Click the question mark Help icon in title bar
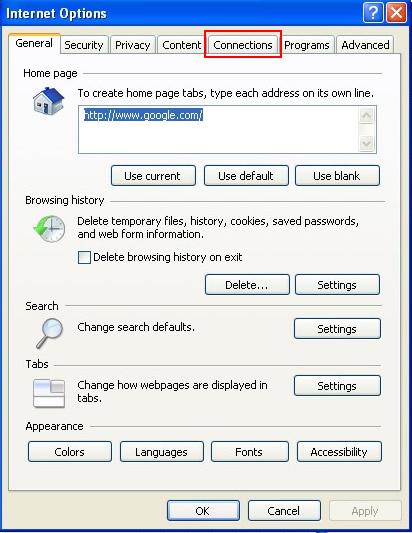The width and height of the screenshot is (412, 533). [373, 13]
